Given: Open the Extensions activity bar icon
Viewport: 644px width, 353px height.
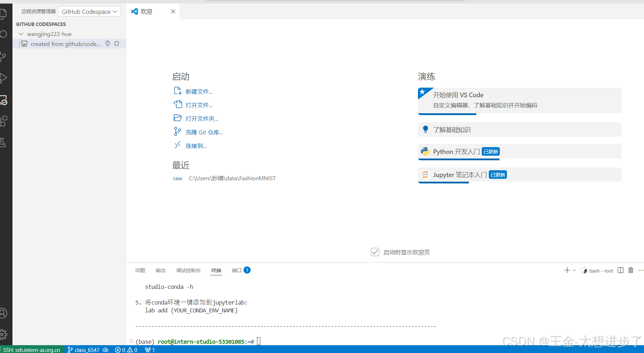Looking at the screenshot, I should click(x=3, y=121).
